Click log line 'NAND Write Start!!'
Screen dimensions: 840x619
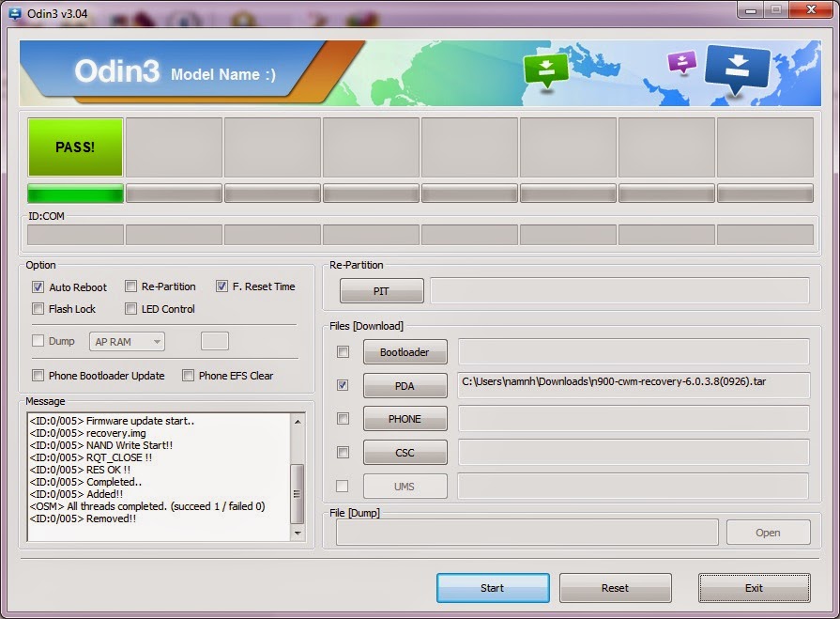tap(101, 445)
